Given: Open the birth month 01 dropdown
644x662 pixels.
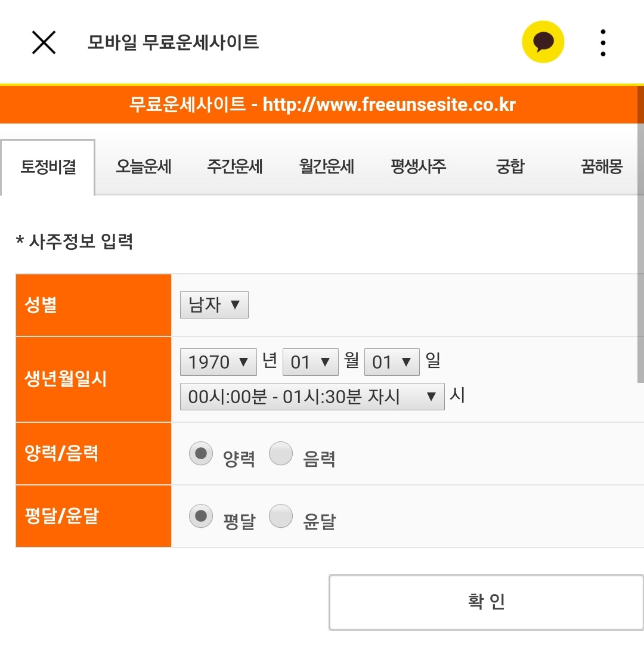Looking at the screenshot, I should point(311,362).
